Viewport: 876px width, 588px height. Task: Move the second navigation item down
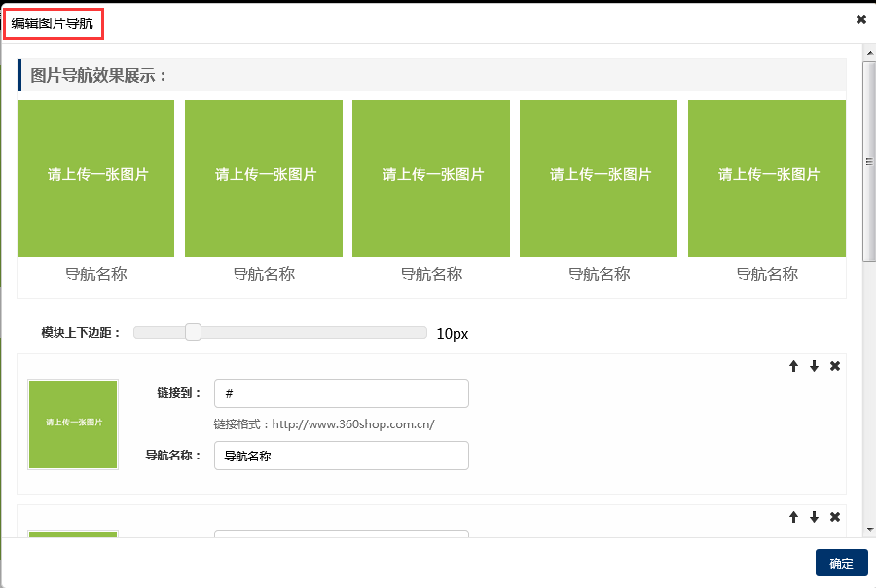coord(815,518)
